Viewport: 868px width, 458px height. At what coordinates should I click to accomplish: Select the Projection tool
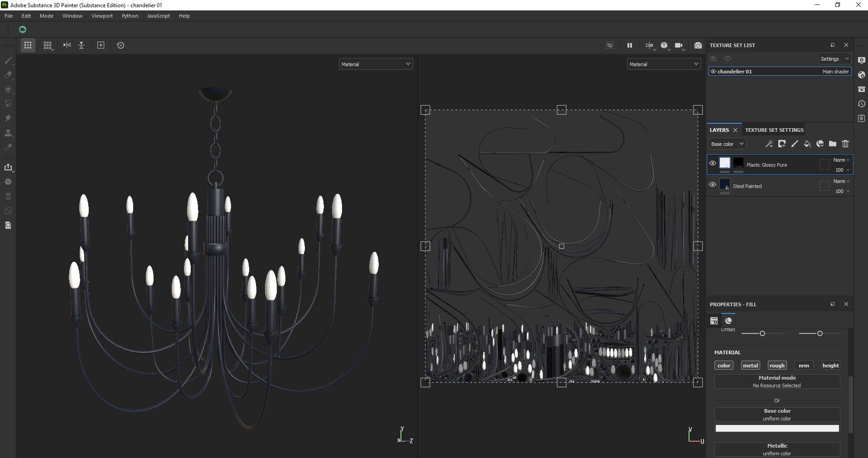(x=8, y=89)
